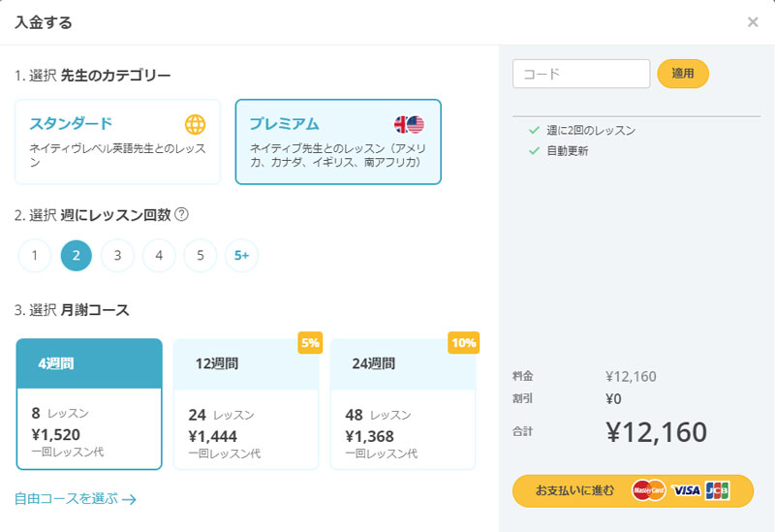Open the 自由コースを選ぶ link

pos(76,498)
